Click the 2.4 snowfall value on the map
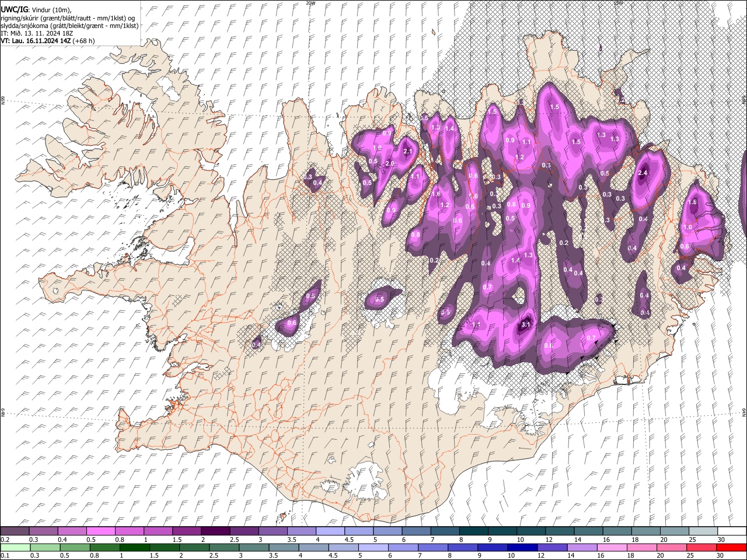Viewport: 747px width, 560px height. pos(643,173)
